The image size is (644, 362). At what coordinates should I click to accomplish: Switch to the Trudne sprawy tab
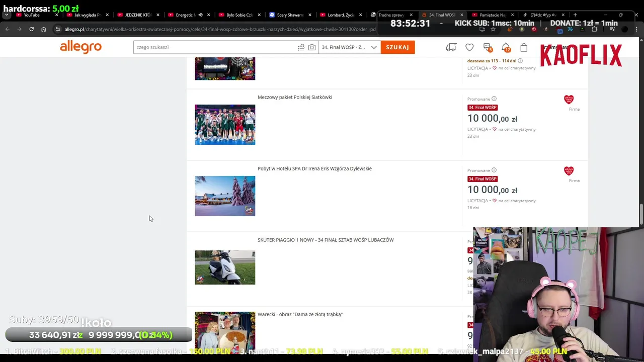point(391,15)
